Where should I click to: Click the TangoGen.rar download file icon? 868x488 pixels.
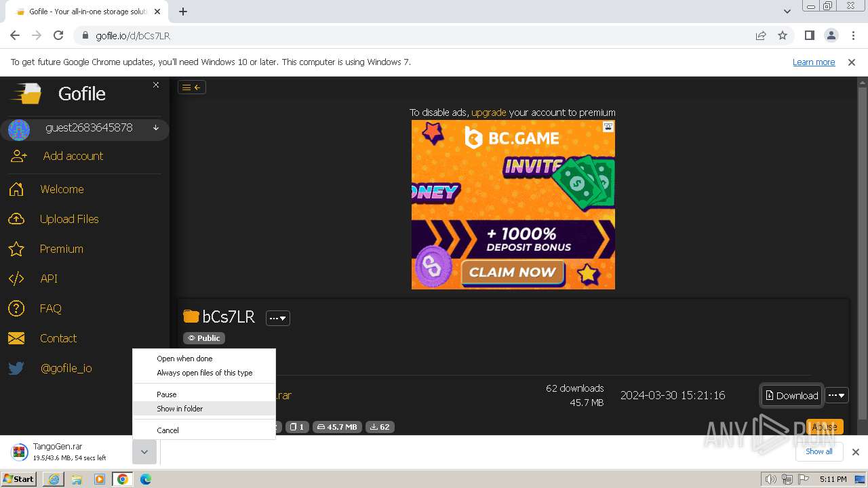coord(20,451)
